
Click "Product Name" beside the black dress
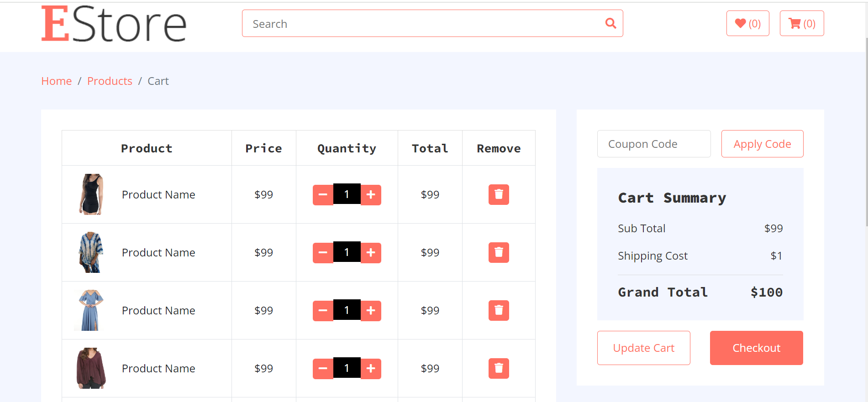point(158,194)
